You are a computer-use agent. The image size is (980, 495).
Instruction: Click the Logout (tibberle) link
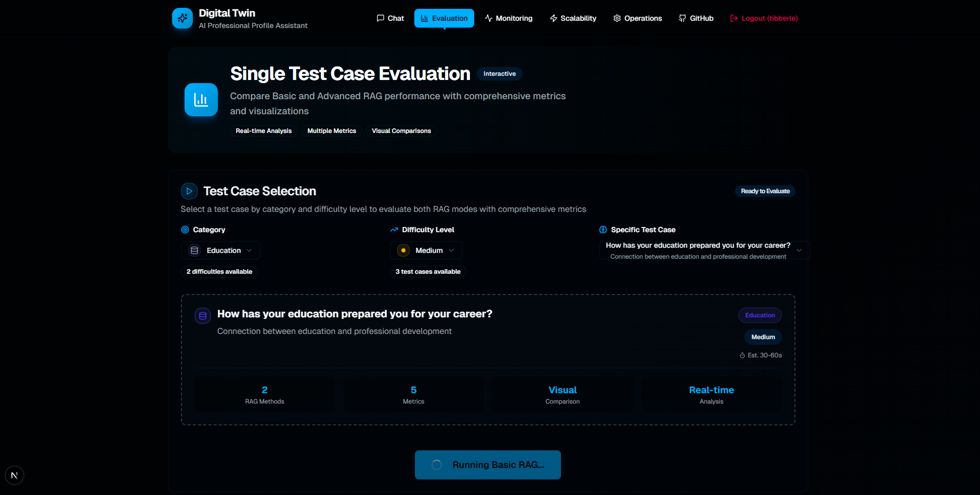(x=763, y=18)
